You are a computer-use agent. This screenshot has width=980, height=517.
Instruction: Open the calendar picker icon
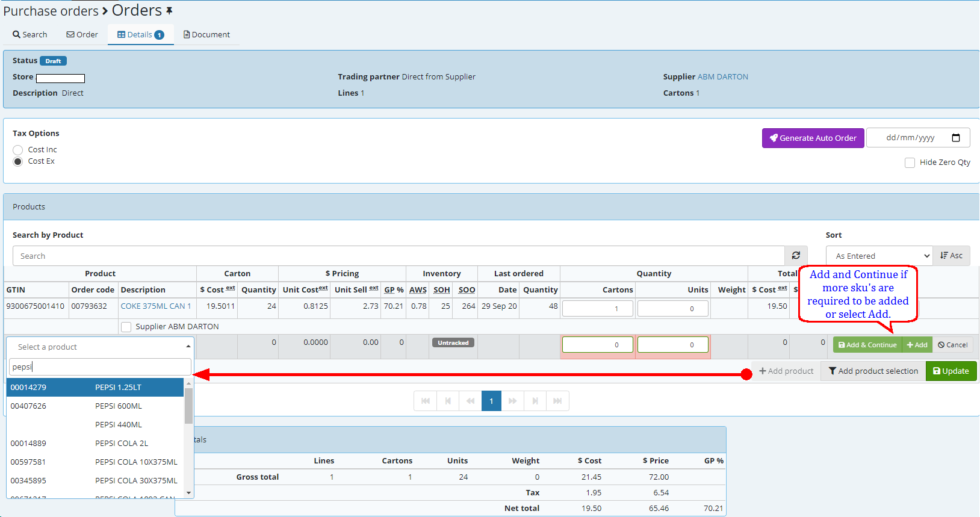(956, 138)
